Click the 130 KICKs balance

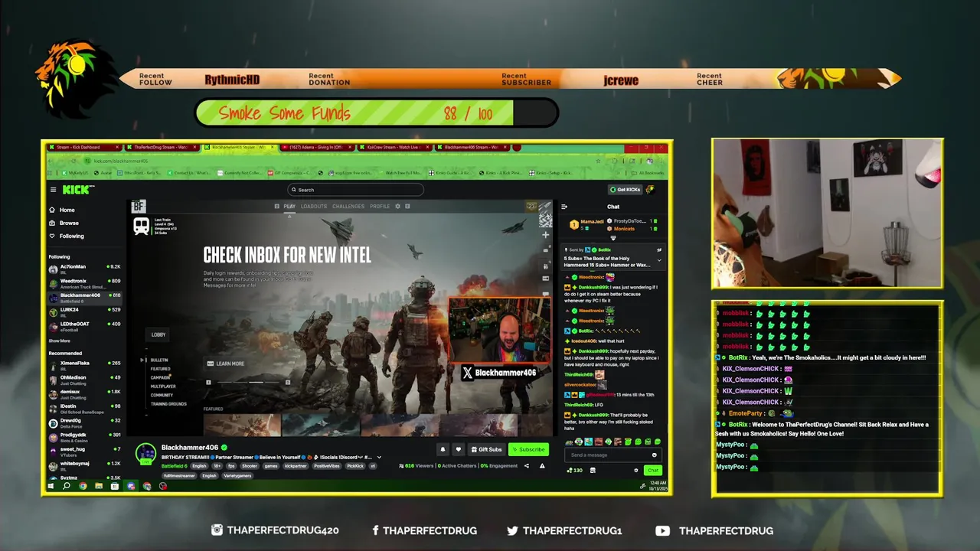[575, 471]
